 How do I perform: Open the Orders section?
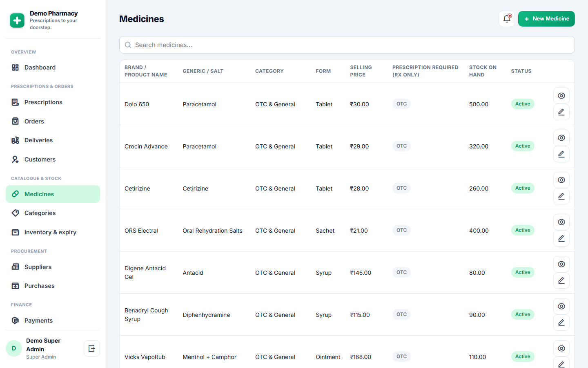click(53, 121)
